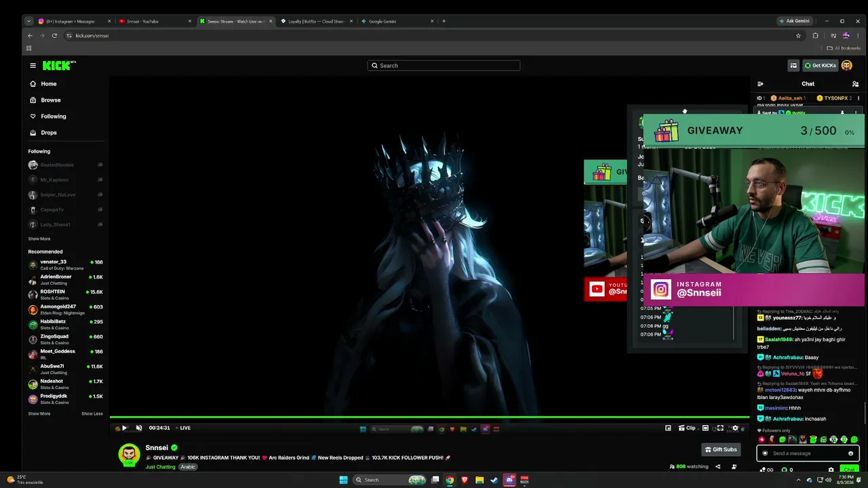868x488 pixels.
Task: Open the user profile avatar menu
Action: 846,66
